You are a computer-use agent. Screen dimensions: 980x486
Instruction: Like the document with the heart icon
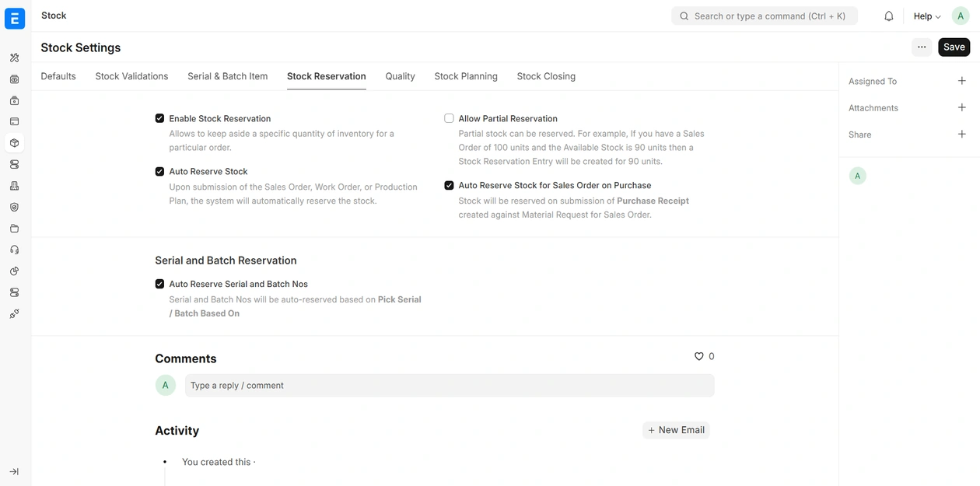pyautogui.click(x=698, y=356)
